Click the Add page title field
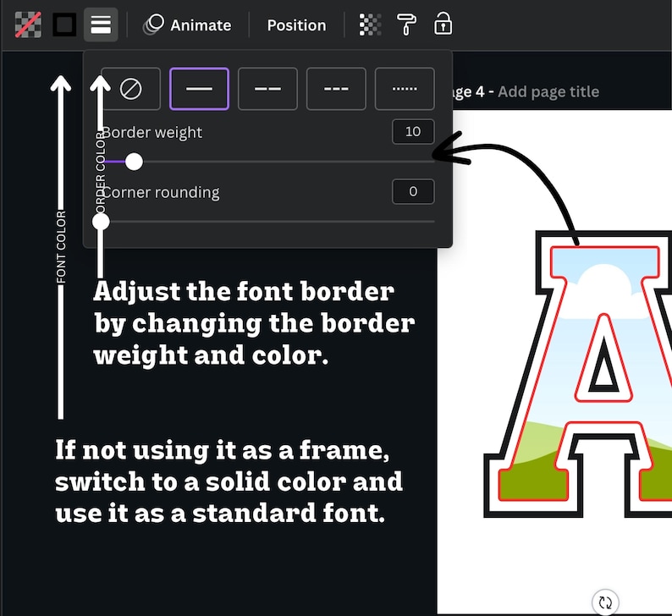 [548, 91]
